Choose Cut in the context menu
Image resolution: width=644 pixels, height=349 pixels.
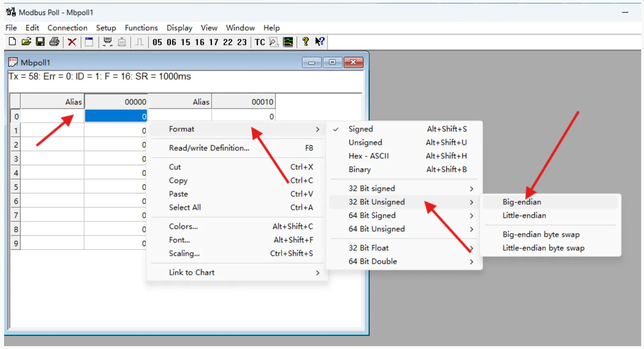pyautogui.click(x=237, y=167)
